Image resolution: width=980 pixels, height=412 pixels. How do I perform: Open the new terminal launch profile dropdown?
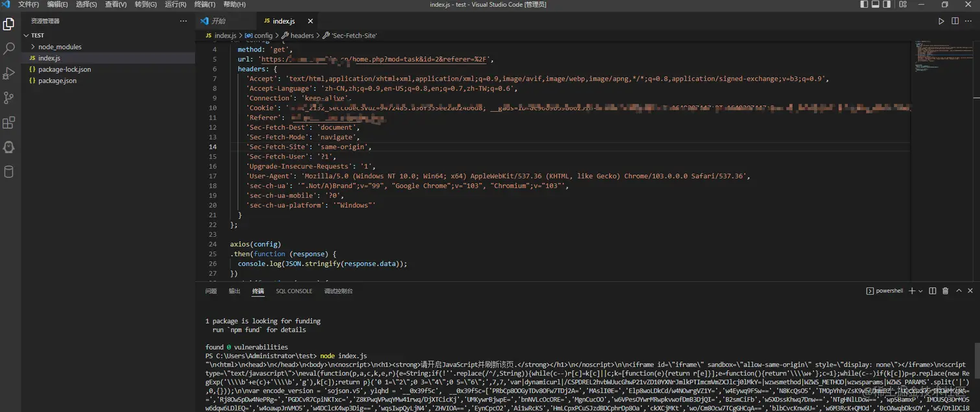[x=921, y=291]
